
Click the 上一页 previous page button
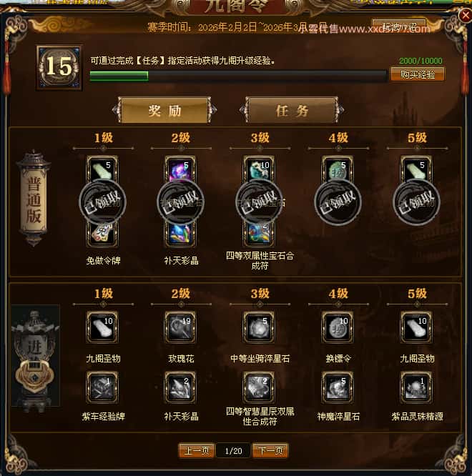coord(197,450)
